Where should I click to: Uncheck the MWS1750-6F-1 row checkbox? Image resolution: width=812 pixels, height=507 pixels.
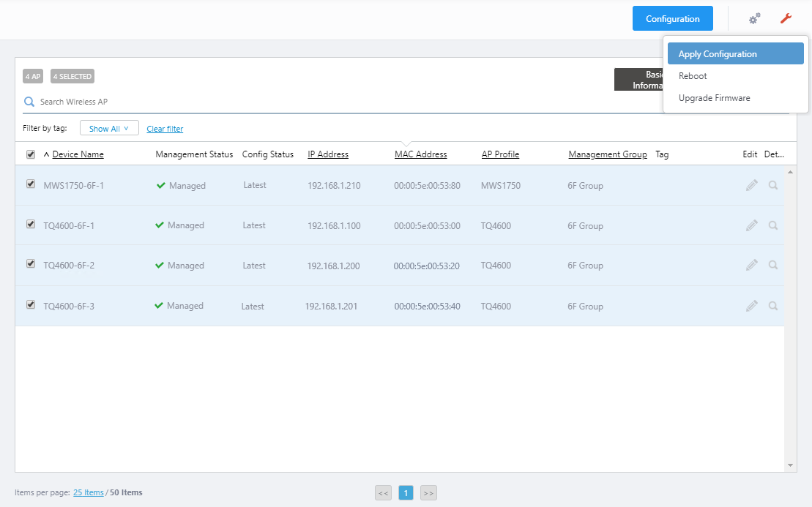click(31, 184)
